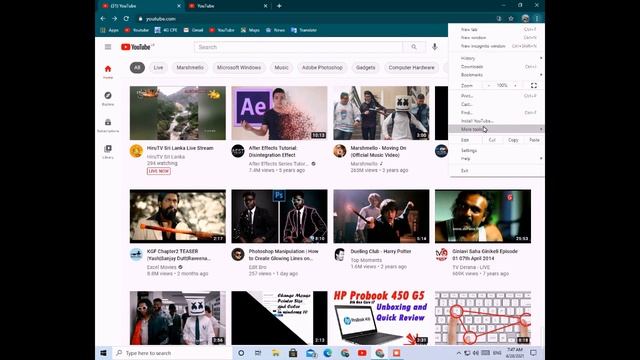The image size is (640, 360).
Task: Select the Microsoft Windows filter chip
Action: (x=239, y=67)
